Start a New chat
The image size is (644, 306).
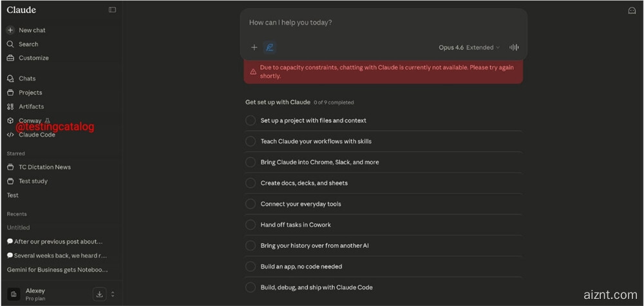(32, 30)
